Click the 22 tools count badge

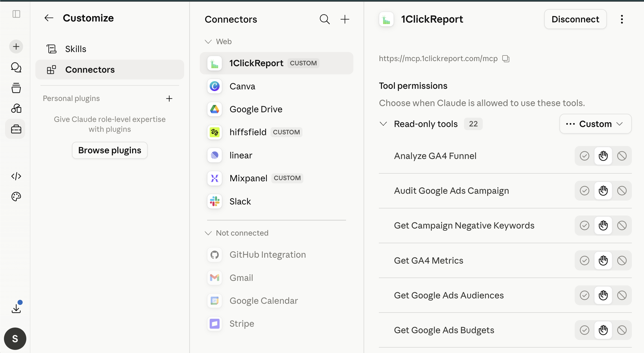point(473,124)
